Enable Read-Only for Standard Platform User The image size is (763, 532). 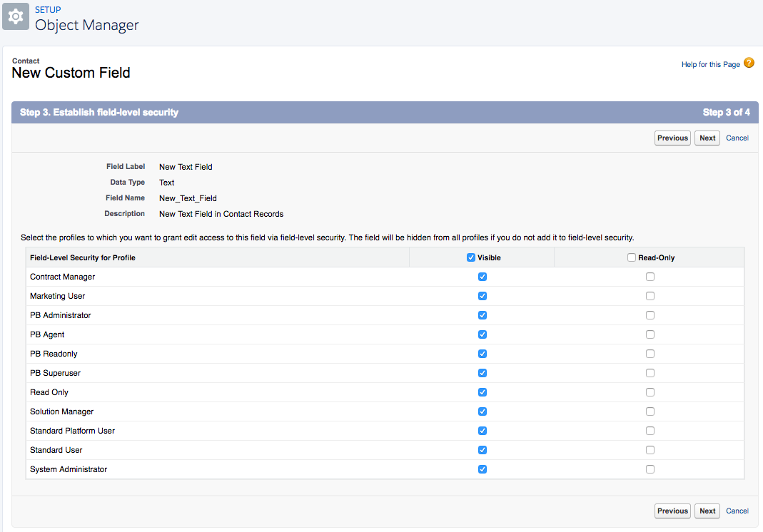click(650, 430)
